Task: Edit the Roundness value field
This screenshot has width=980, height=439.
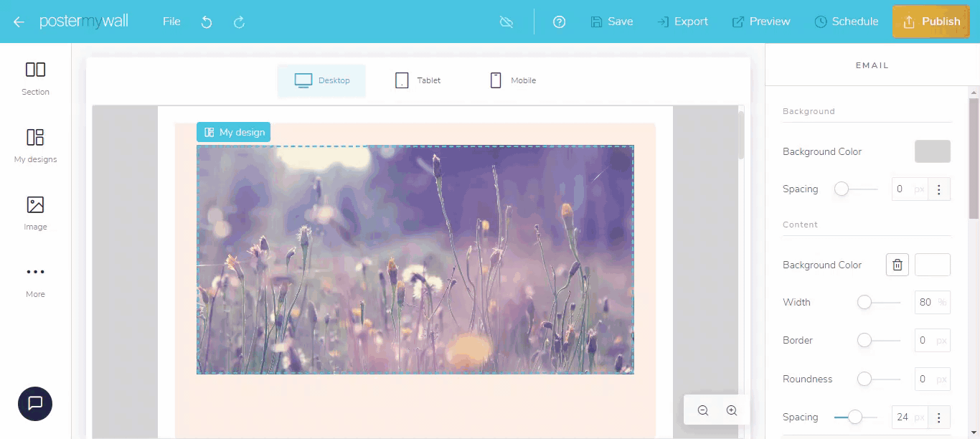Action: tap(933, 379)
